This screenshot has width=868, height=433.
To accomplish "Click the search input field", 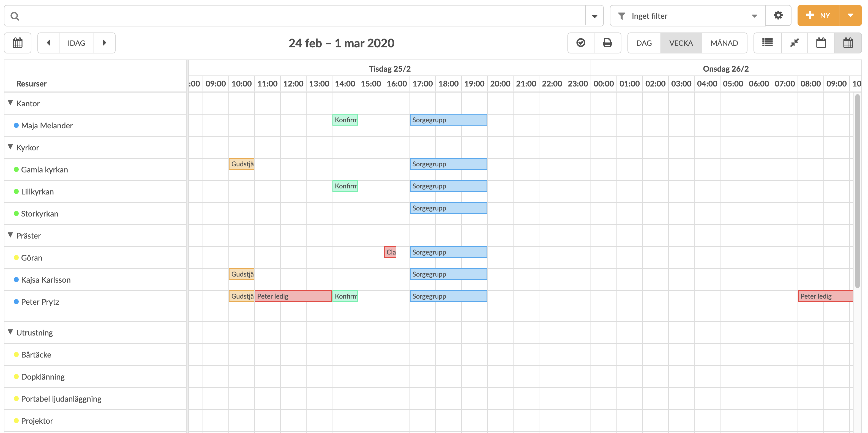I will point(294,15).
